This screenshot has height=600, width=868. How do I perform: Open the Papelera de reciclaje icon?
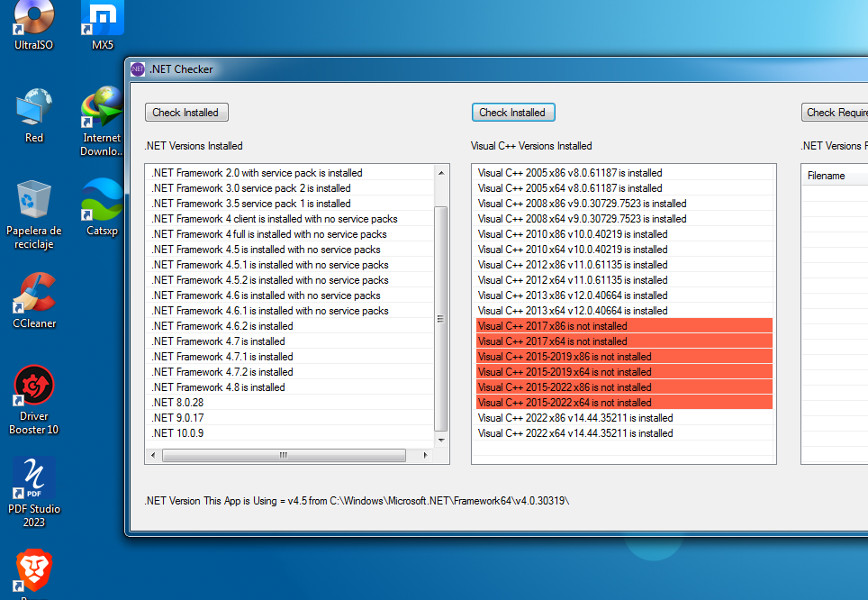coord(34,215)
